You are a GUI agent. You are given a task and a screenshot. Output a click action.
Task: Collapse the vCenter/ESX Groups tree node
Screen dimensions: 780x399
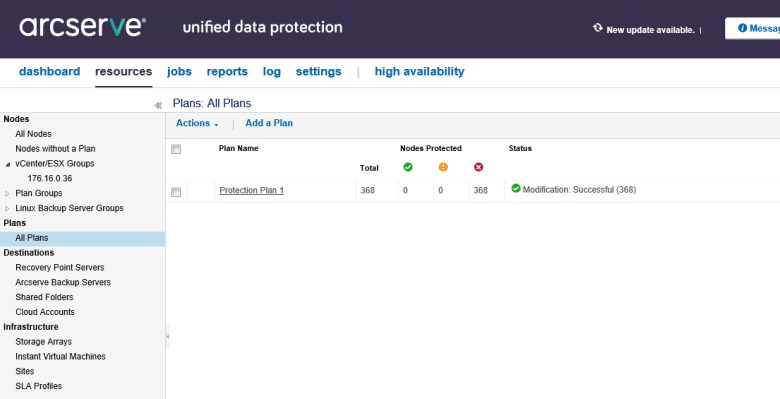coord(7,164)
